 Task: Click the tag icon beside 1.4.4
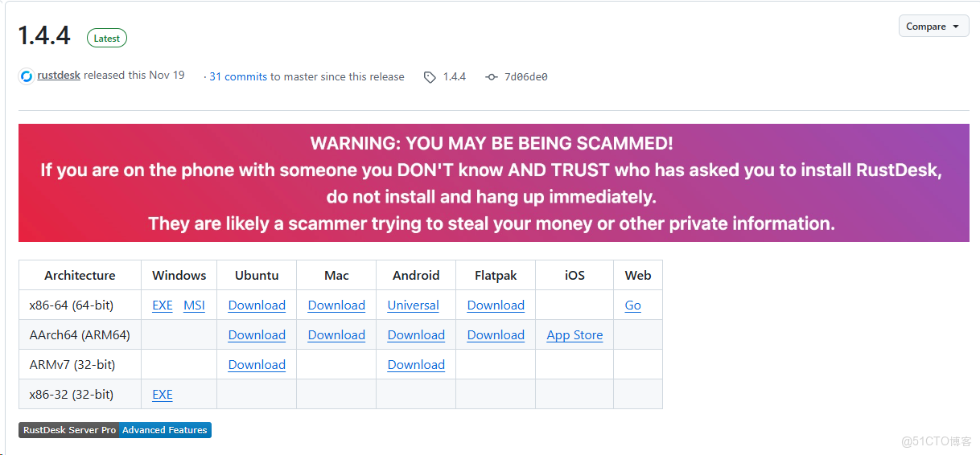pyautogui.click(x=430, y=77)
